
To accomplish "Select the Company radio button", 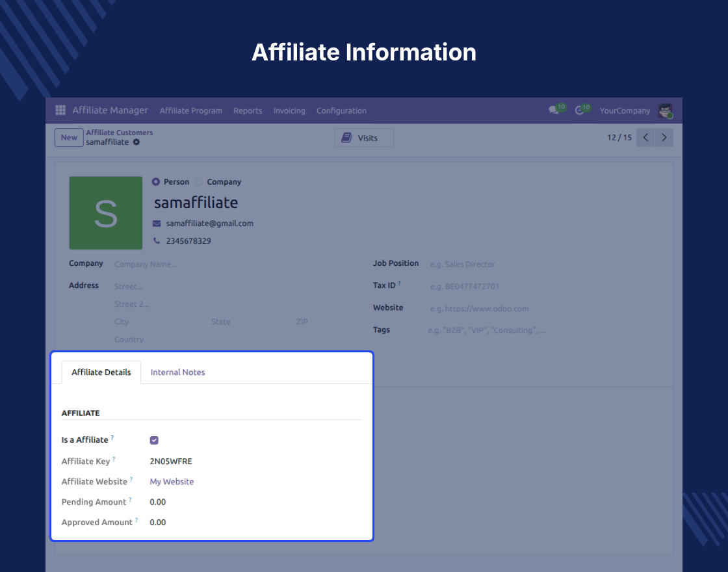I will coord(199,181).
